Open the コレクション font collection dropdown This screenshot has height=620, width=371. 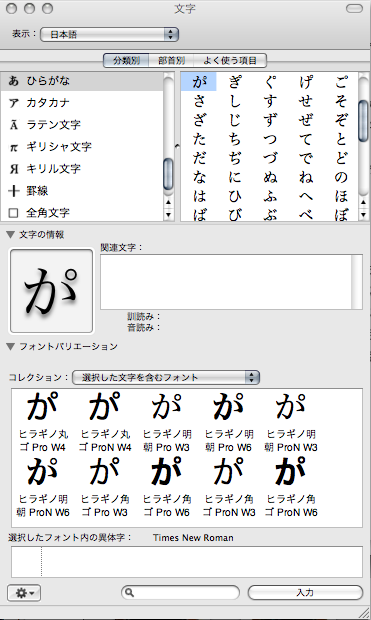pos(166,377)
